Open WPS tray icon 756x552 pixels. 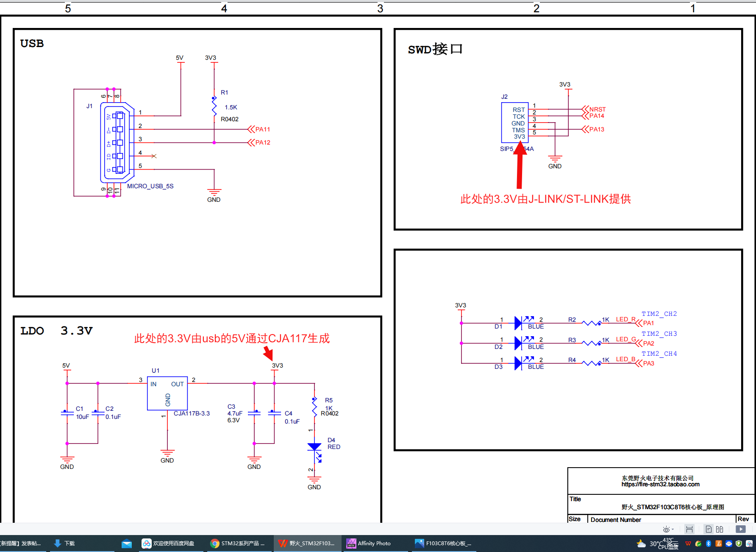click(688, 544)
